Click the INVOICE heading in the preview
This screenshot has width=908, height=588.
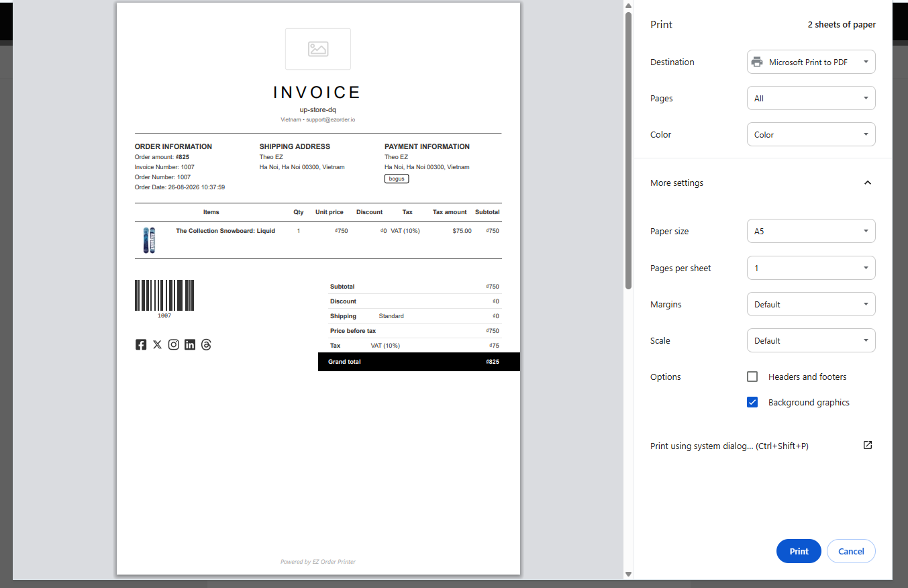pos(318,92)
